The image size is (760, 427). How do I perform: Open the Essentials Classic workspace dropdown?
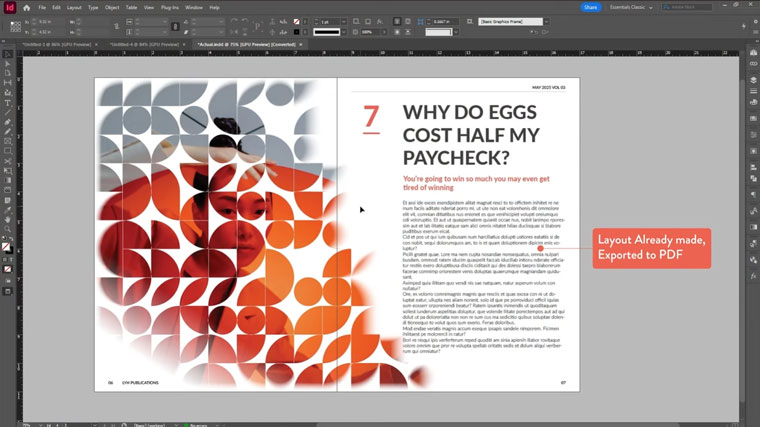pos(631,7)
